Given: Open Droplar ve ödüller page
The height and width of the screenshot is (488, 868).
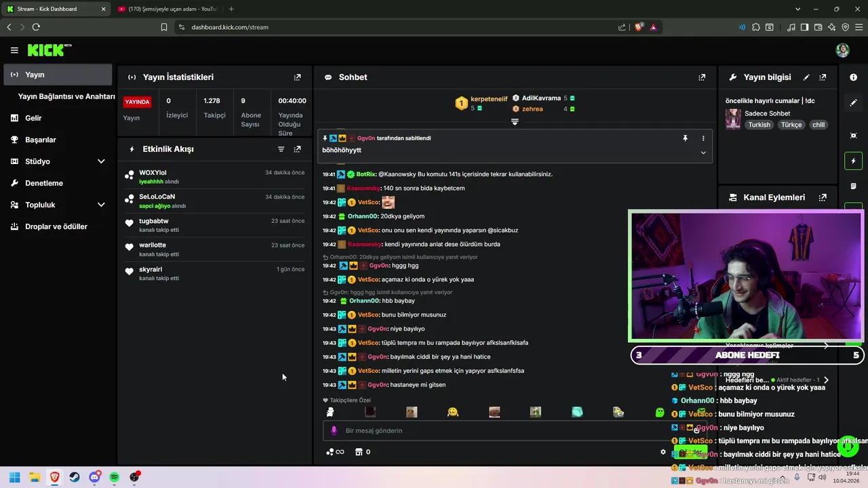Looking at the screenshot, I should (x=56, y=226).
